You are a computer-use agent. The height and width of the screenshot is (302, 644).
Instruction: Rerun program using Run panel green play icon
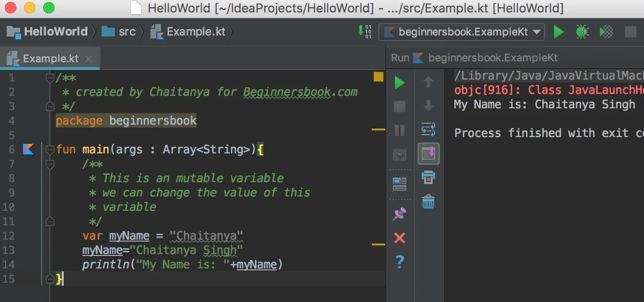coord(399,83)
